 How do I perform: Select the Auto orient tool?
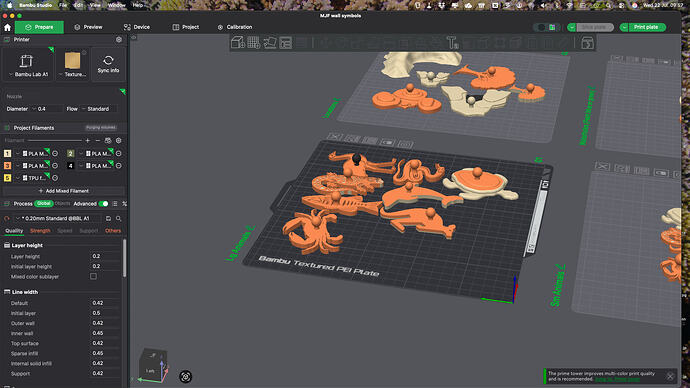tap(270, 43)
